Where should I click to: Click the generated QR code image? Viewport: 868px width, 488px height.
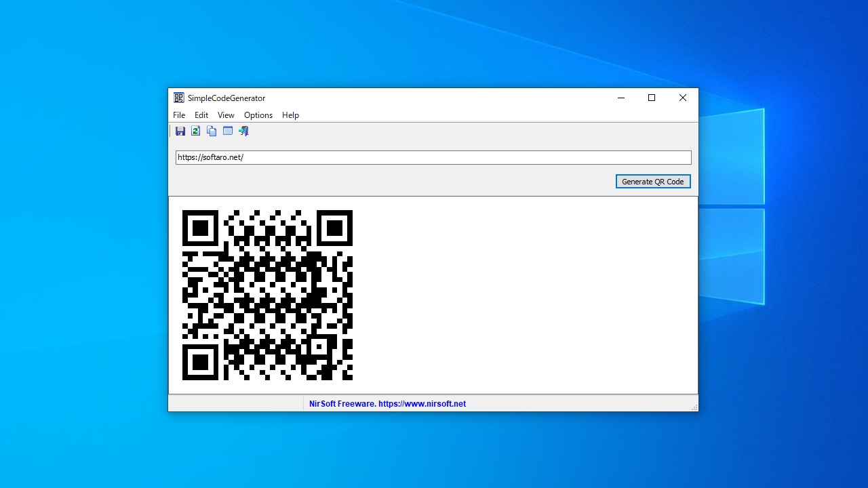point(267,295)
